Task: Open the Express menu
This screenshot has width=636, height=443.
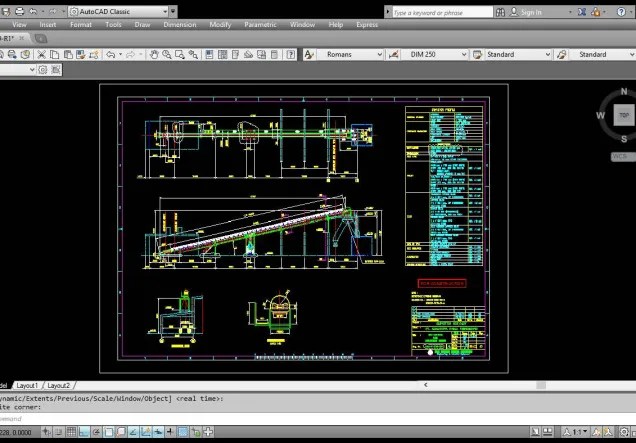Action: (x=367, y=25)
